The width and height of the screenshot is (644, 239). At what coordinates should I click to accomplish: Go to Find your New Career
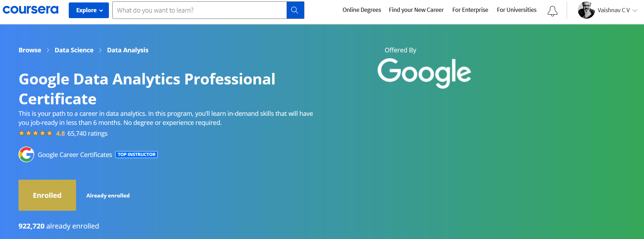pos(416,10)
